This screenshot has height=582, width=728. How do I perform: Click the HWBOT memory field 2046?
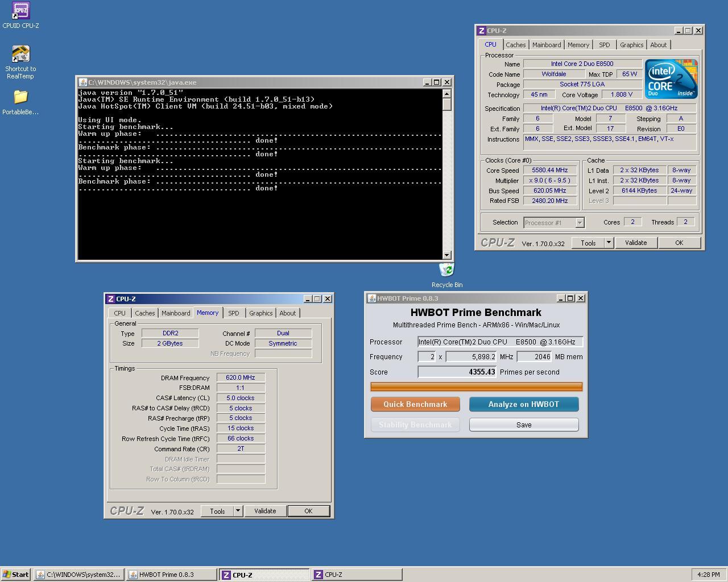[533, 357]
